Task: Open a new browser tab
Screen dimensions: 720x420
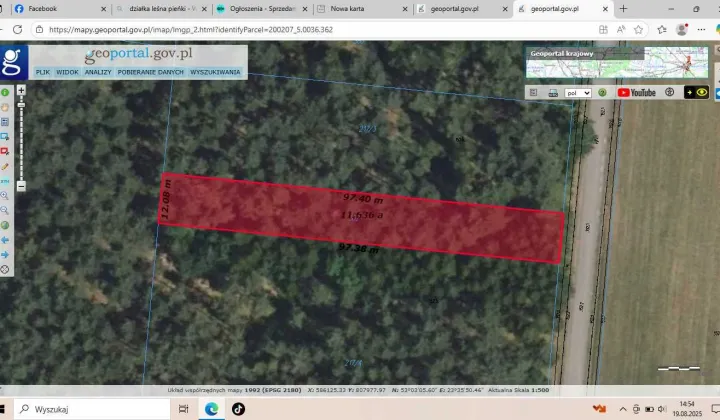Action: pyautogui.click(x=623, y=9)
